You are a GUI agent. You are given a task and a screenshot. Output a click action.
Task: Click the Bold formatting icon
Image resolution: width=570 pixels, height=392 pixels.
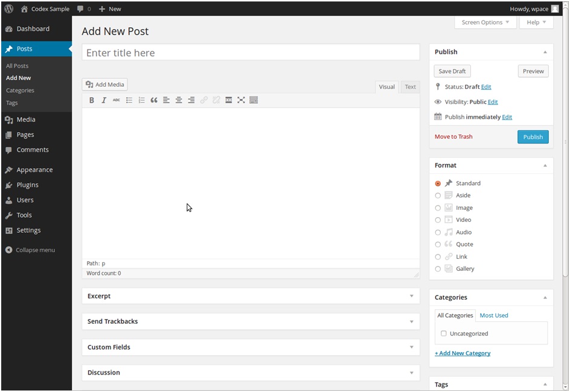[92, 100]
